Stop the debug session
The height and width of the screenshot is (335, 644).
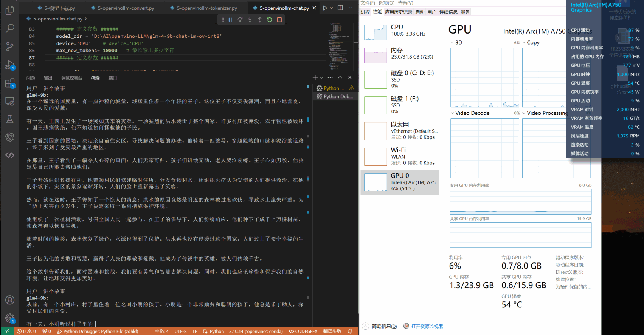pyautogui.click(x=279, y=20)
